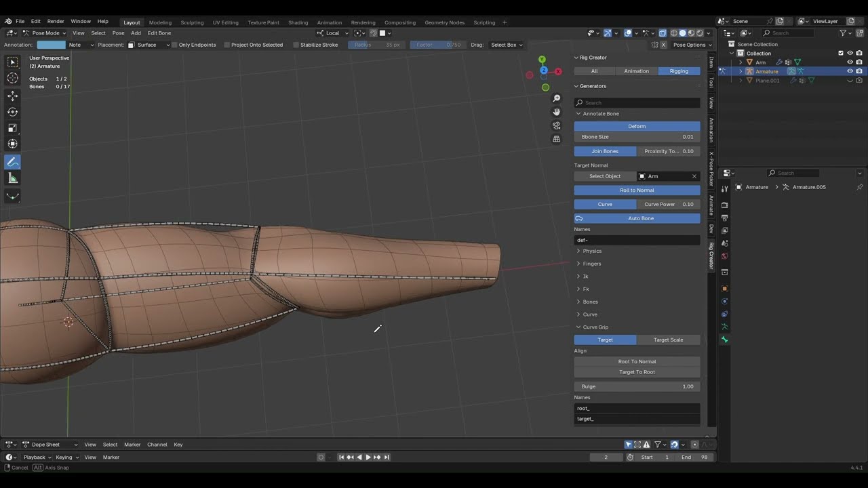Choose the Measure tool
The width and height of the screenshot is (868, 488).
[x=12, y=178]
